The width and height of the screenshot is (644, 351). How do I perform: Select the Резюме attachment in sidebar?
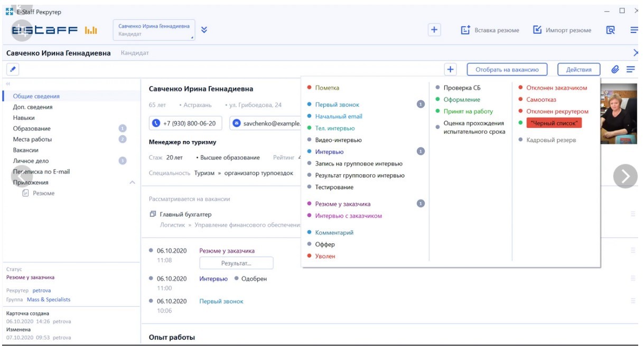[43, 193]
